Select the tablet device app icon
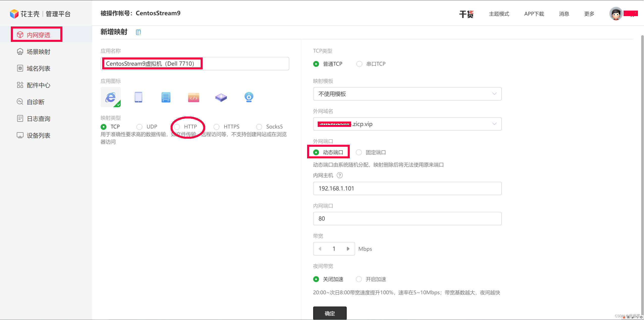This screenshot has height=320, width=644. click(138, 97)
